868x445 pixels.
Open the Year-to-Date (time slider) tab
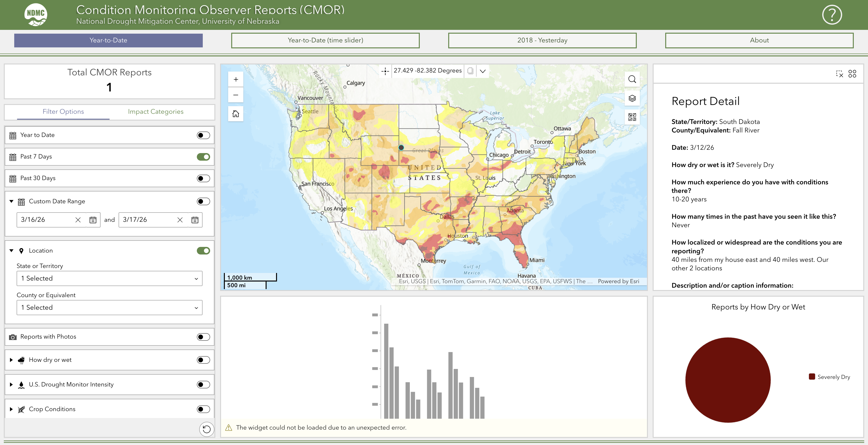pyautogui.click(x=325, y=40)
